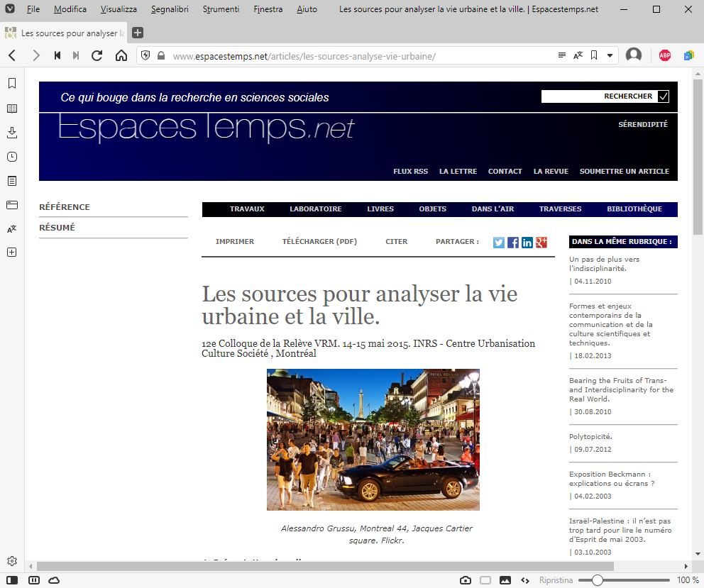Viewport: 704px width, 588px height.
Task: Open the File menu
Action: 33,9
